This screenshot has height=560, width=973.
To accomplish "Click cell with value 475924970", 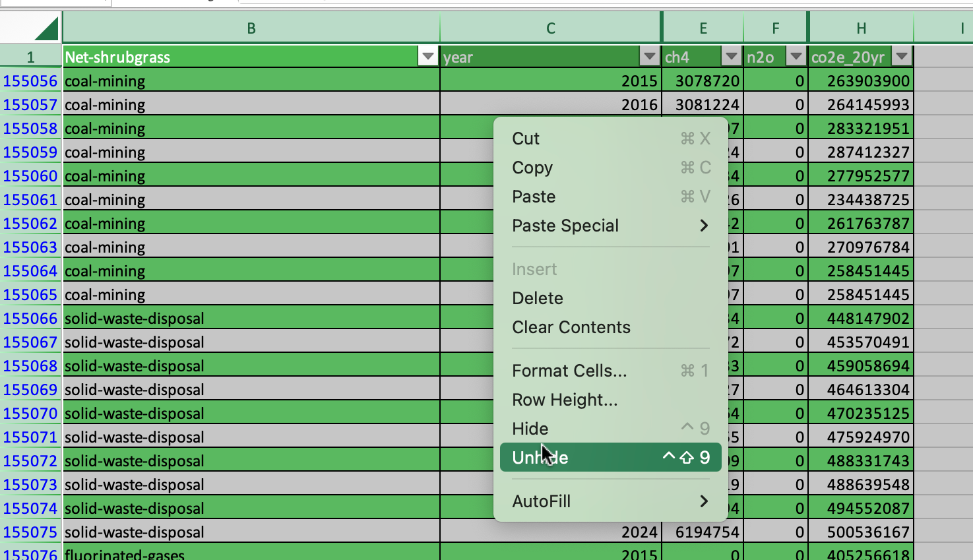I will pyautogui.click(x=861, y=437).
